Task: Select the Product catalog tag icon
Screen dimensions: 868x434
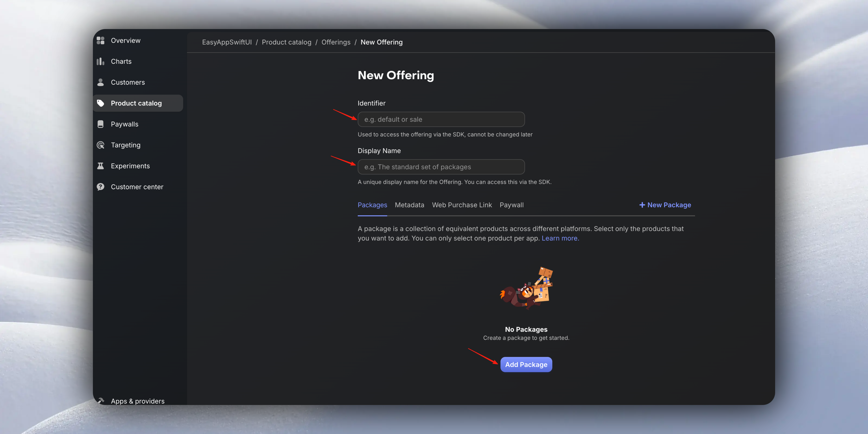Action: (101, 103)
